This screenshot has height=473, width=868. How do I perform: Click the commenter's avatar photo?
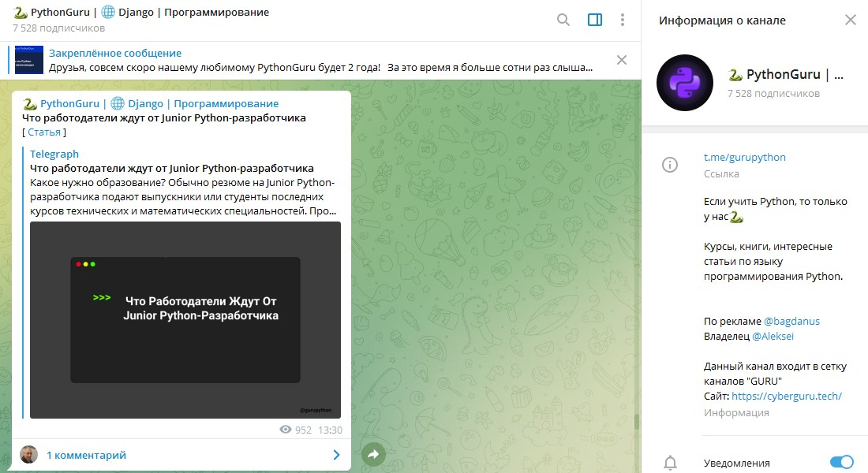point(28,454)
